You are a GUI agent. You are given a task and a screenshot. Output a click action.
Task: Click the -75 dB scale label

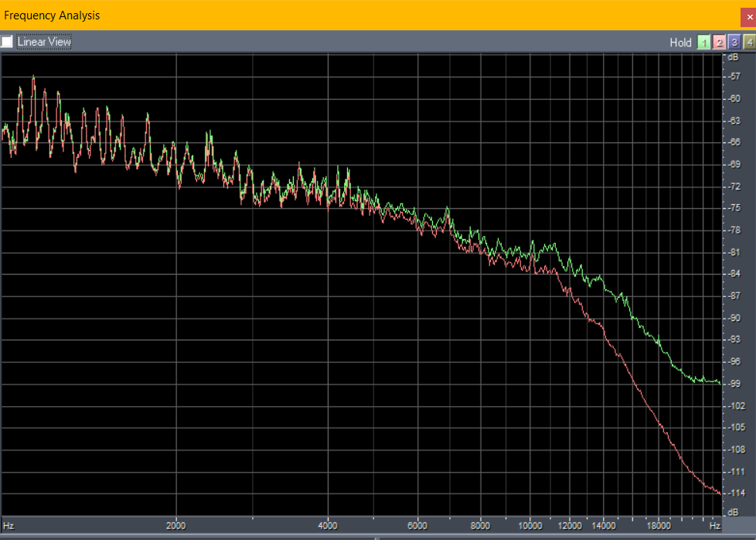(x=734, y=208)
